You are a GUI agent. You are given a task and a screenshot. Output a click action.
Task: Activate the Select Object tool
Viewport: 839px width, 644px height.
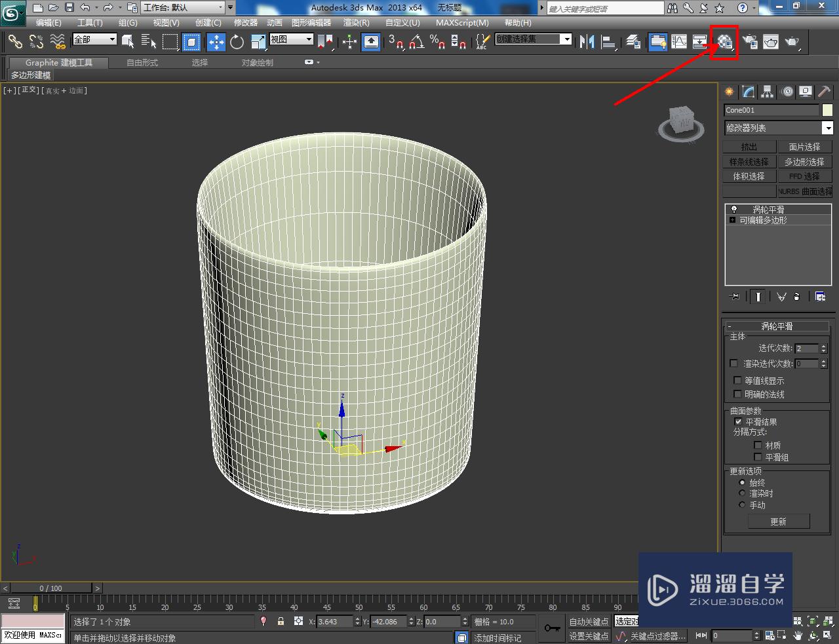128,42
